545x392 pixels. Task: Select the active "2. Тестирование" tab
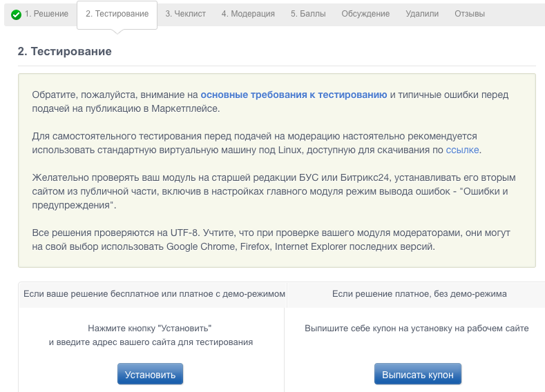[117, 14]
